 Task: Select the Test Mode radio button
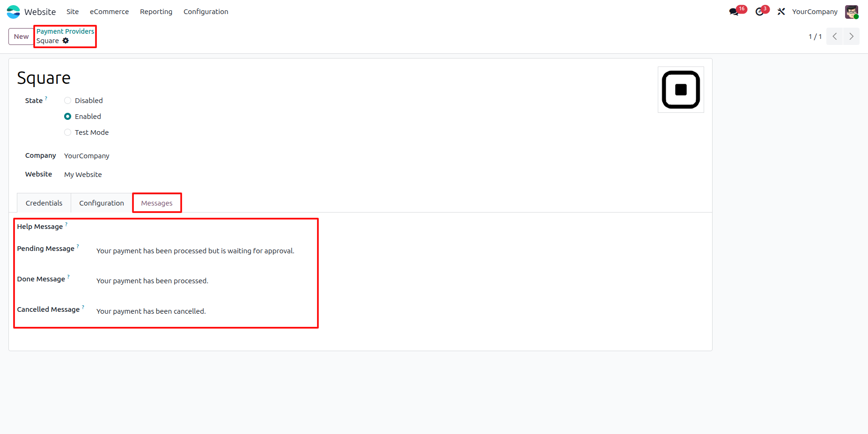[67, 132]
